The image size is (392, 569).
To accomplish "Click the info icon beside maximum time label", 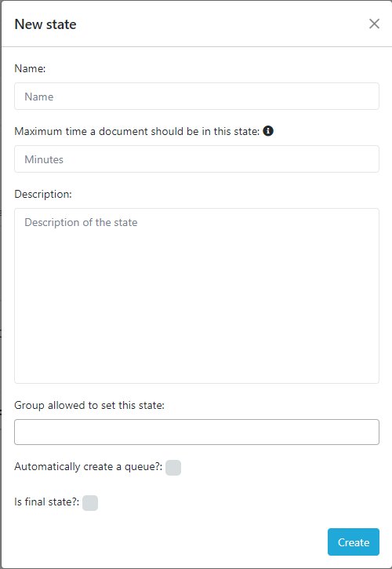I will (268, 130).
